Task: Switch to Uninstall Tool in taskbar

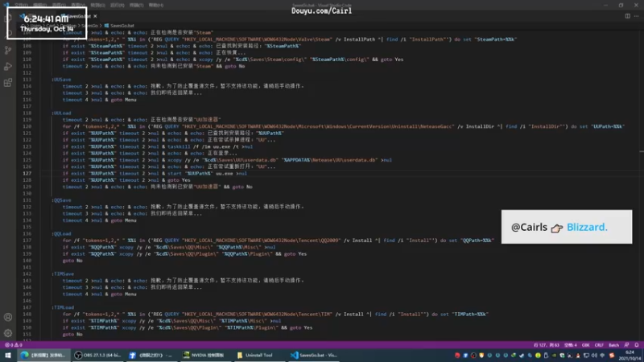Action: tap(258, 356)
